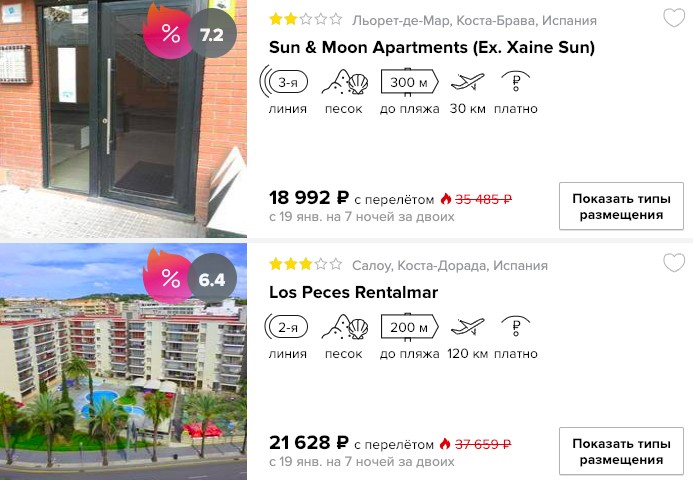Open the Los Peces Rentalmar hotel title
Viewport: 693px width, 480px height.
tap(353, 292)
